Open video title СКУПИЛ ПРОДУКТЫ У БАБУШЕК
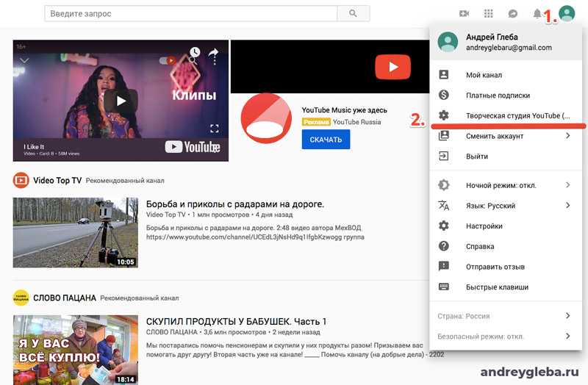588x385 pixels. point(236,322)
